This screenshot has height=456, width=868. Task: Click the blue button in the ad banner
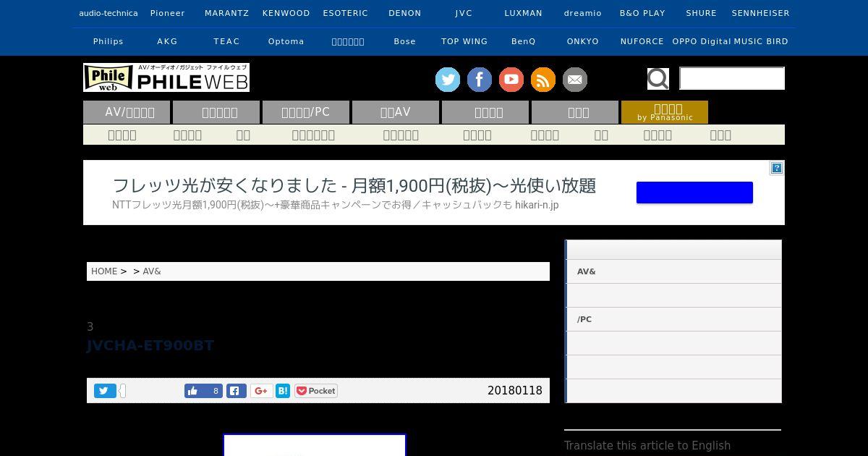click(x=694, y=193)
